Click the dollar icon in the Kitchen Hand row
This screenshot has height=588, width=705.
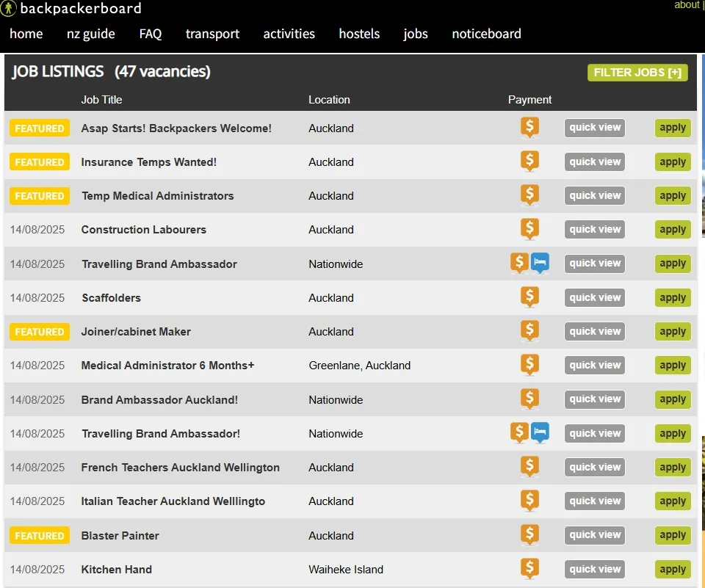(529, 568)
